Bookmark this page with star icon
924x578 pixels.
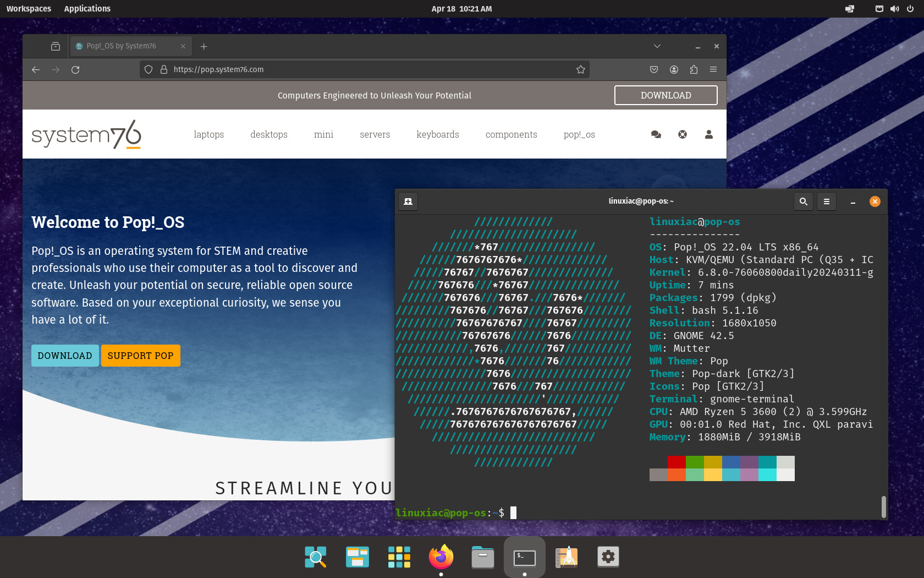coord(580,69)
